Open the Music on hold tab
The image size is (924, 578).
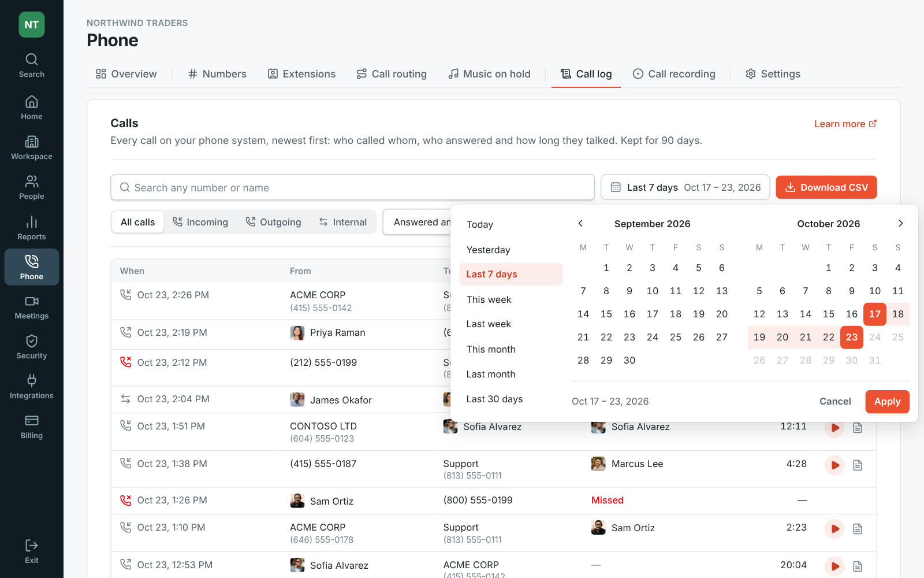coord(489,74)
